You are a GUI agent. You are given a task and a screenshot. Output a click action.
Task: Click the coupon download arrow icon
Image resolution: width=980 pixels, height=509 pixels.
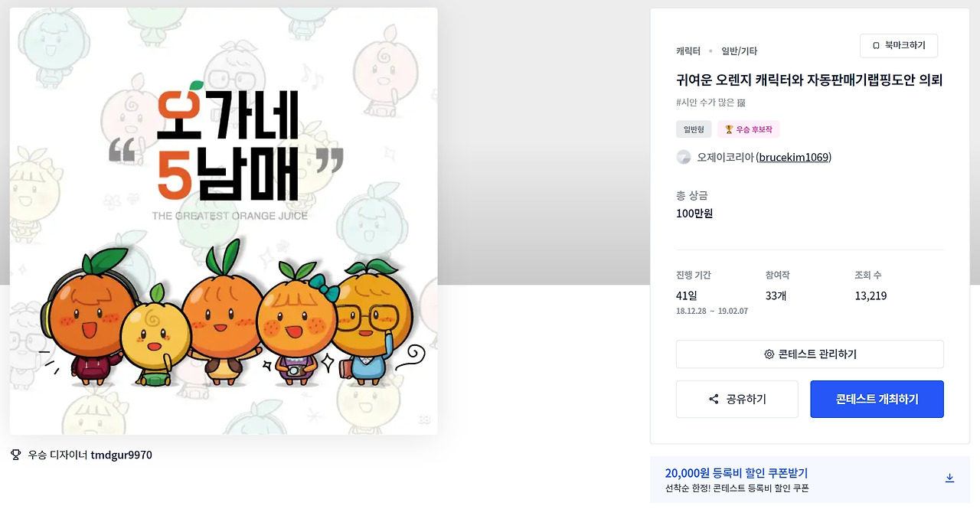pyautogui.click(x=949, y=478)
